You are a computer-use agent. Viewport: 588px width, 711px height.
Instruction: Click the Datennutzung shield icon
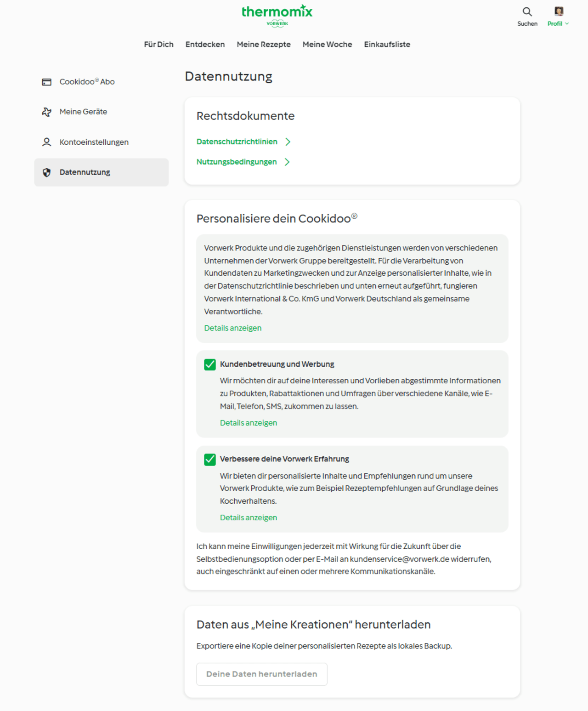tap(47, 172)
